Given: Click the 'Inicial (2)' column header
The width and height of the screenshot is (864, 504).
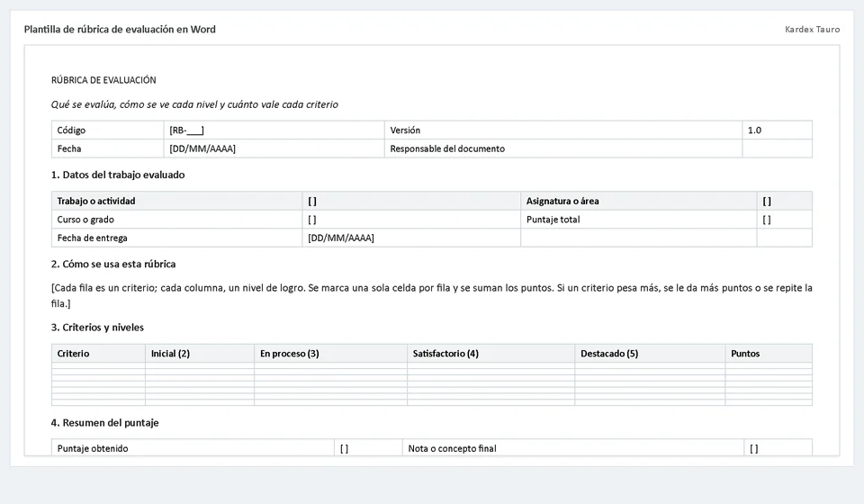Looking at the screenshot, I should tap(200, 354).
